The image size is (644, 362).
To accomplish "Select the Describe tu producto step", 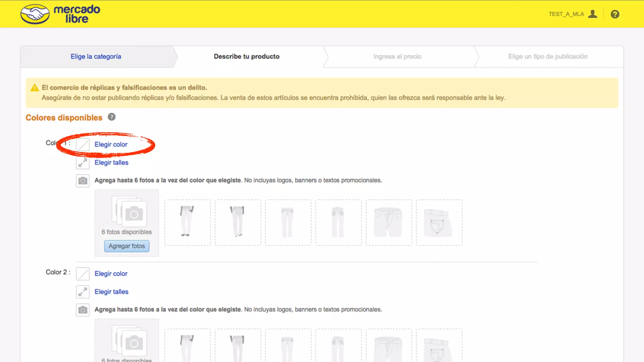I will [247, 57].
